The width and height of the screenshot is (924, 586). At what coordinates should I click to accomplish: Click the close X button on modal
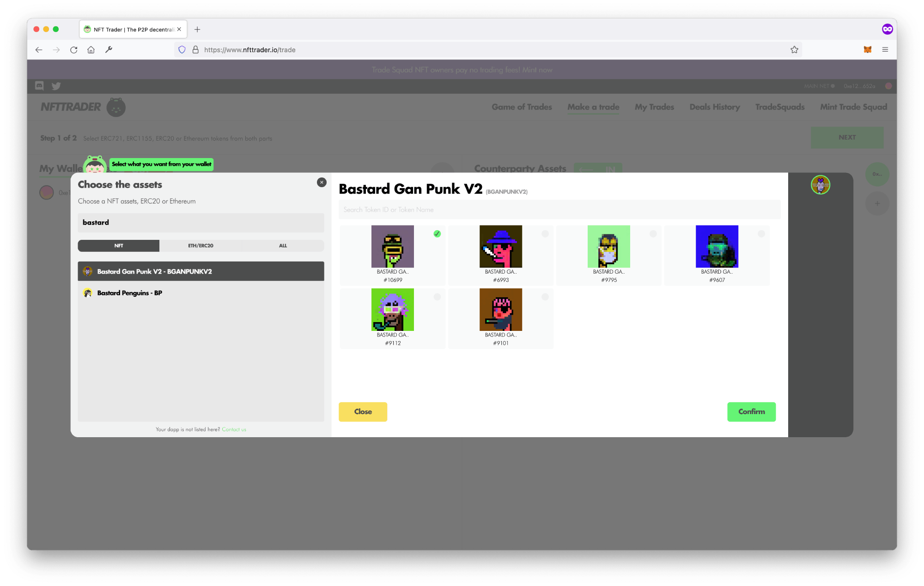322,182
